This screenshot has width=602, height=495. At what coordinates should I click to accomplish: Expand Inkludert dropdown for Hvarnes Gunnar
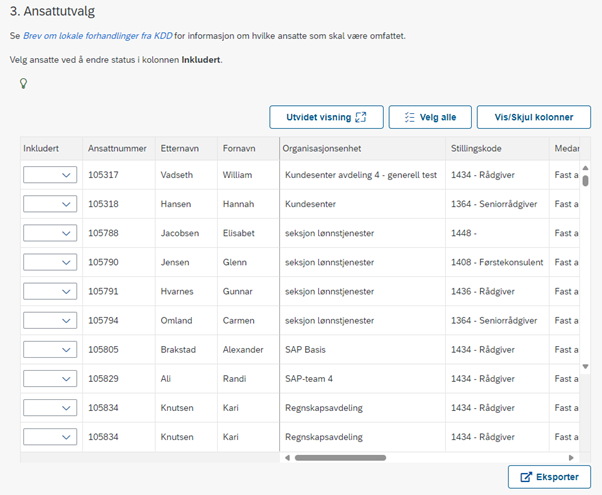pyautogui.click(x=50, y=291)
